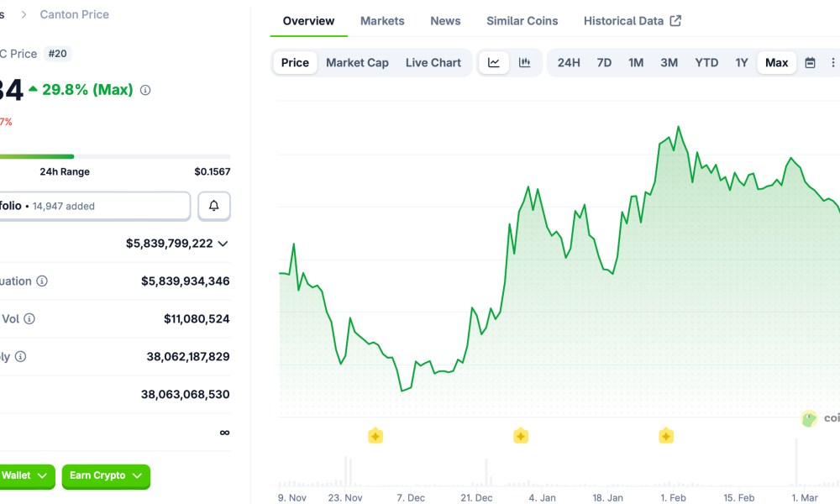Toggle chart to Market Cap

pyautogui.click(x=357, y=63)
